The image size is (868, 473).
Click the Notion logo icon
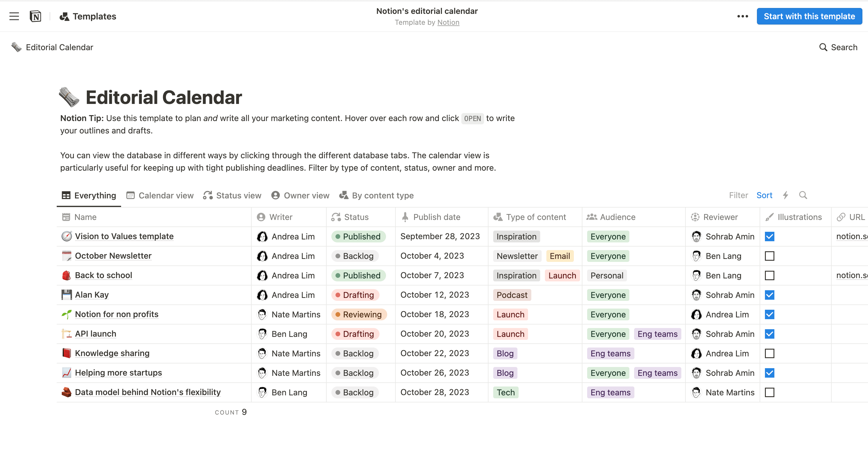(x=35, y=16)
